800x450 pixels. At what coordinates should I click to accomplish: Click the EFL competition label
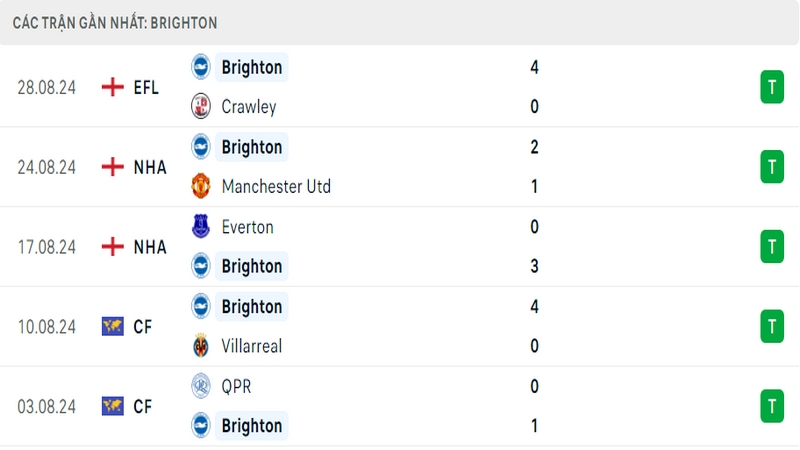(146, 88)
